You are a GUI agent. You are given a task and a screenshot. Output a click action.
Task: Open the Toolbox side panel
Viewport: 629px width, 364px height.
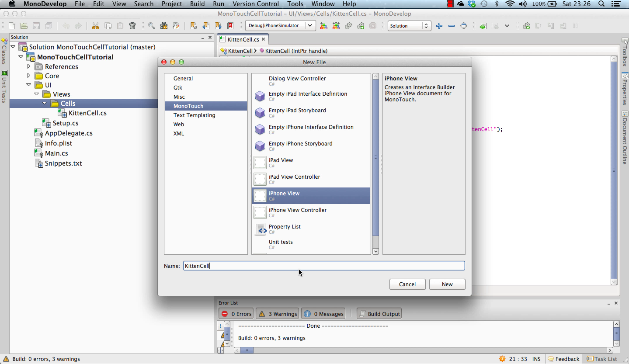pos(625,52)
